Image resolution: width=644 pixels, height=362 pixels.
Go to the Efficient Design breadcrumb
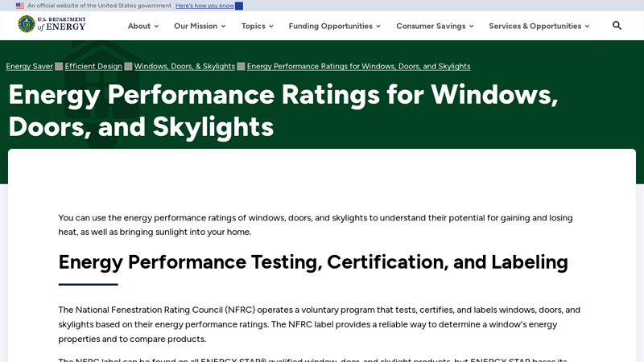click(93, 66)
